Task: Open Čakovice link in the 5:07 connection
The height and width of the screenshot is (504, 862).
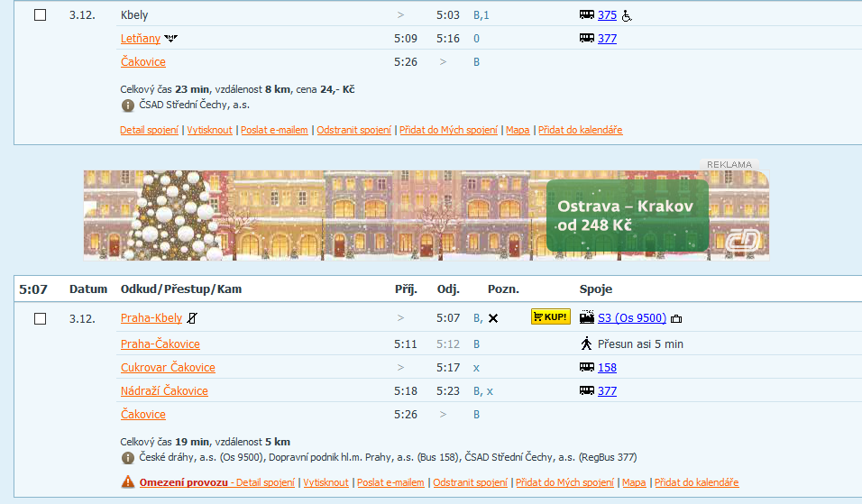Action: tap(143, 415)
